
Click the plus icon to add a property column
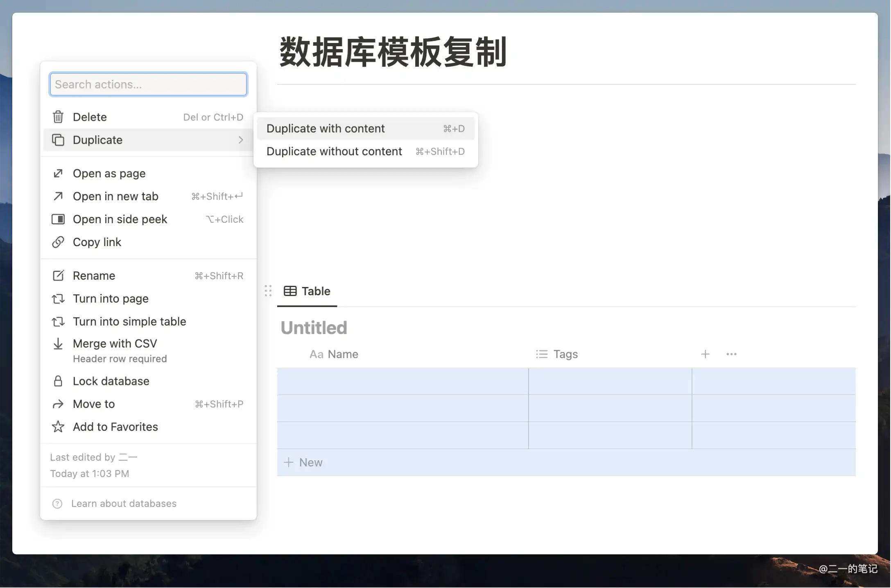point(705,354)
